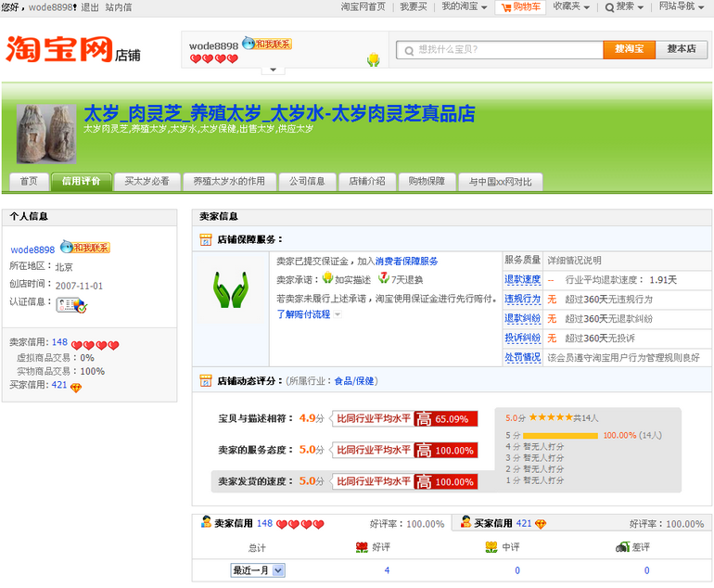The width and height of the screenshot is (714, 588).
Task: Click the calendar icon beside 店铺保障服务
Action: click(206, 239)
